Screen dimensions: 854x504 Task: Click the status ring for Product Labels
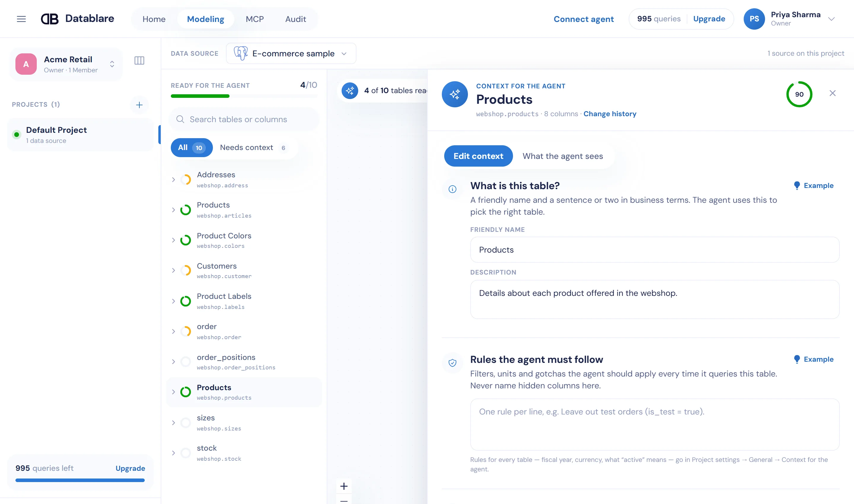pyautogui.click(x=185, y=301)
